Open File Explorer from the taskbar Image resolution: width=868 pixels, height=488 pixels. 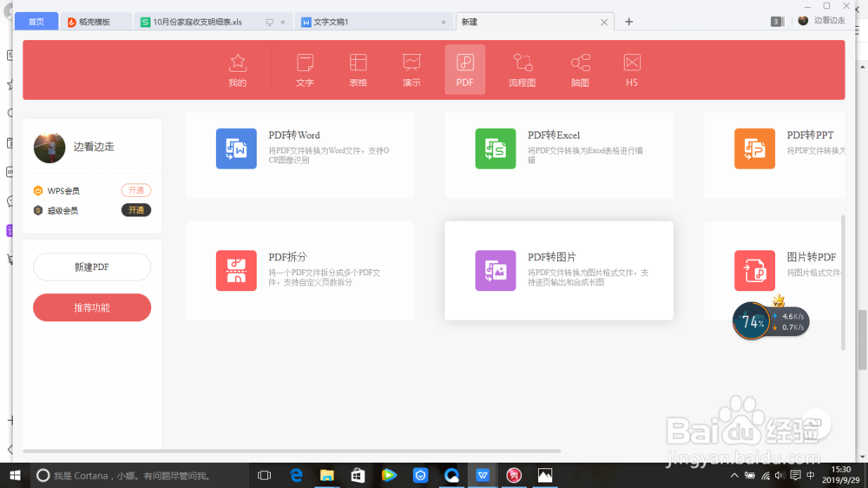(327, 475)
